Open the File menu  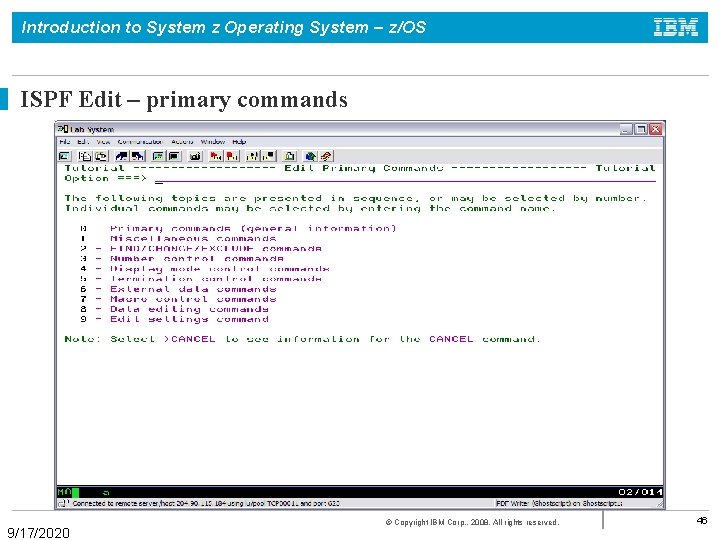65,142
